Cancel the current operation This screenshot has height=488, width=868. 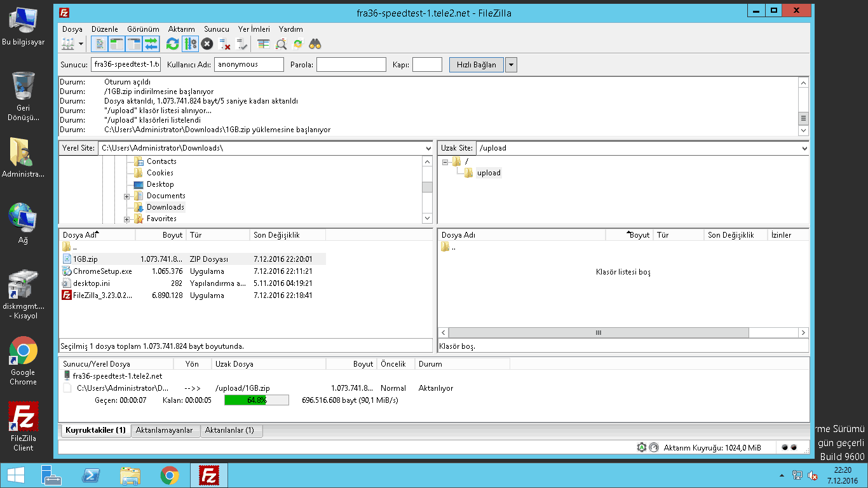pos(207,44)
